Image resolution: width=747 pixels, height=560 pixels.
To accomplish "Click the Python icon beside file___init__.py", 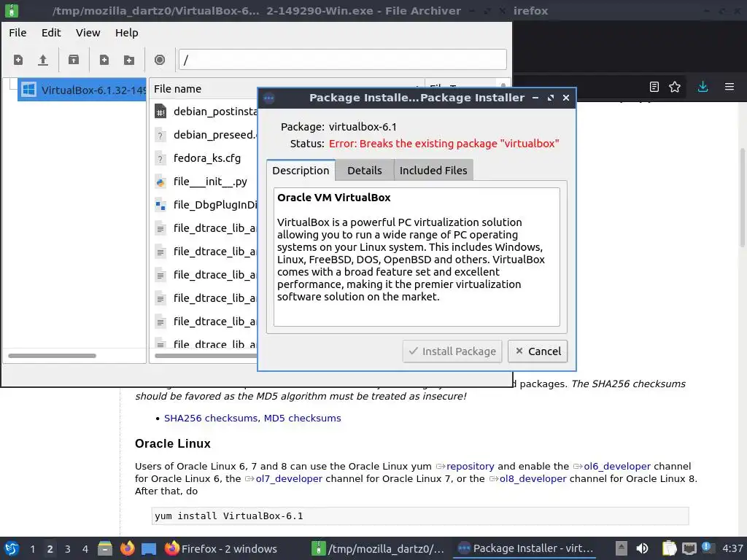I will coord(160,182).
